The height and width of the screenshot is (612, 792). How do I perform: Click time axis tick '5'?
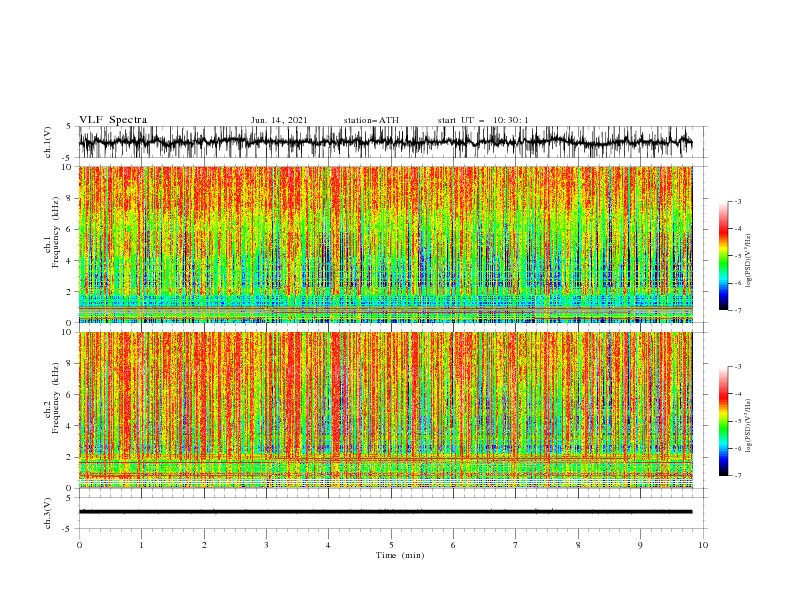[391, 545]
